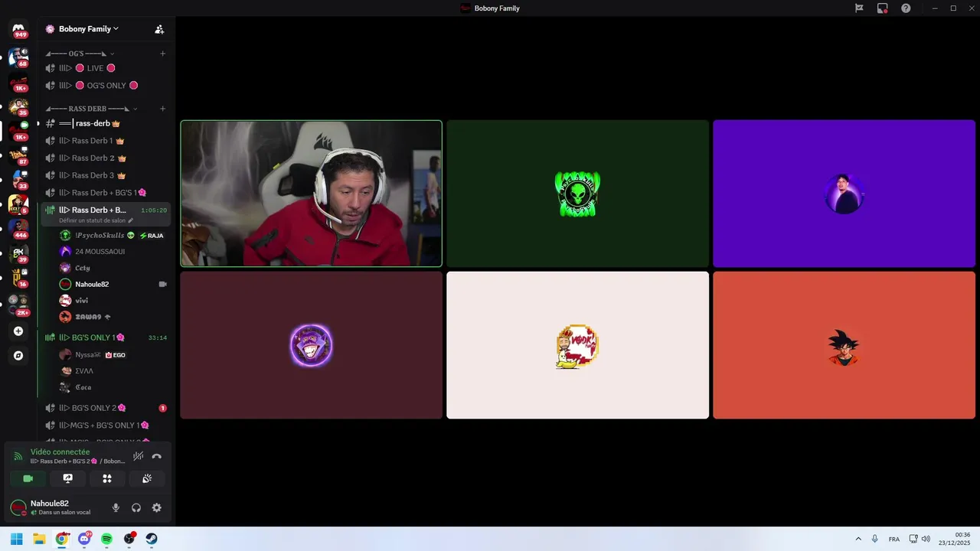980x551 pixels.
Task: Join Rass Derb 2 voice channel
Action: pyautogui.click(x=106, y=158)
